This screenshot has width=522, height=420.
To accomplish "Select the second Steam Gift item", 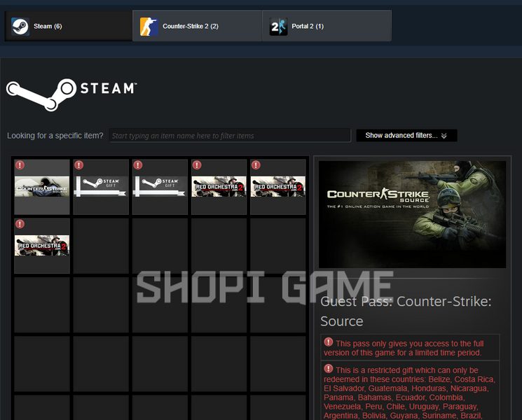I will point(160,187).
